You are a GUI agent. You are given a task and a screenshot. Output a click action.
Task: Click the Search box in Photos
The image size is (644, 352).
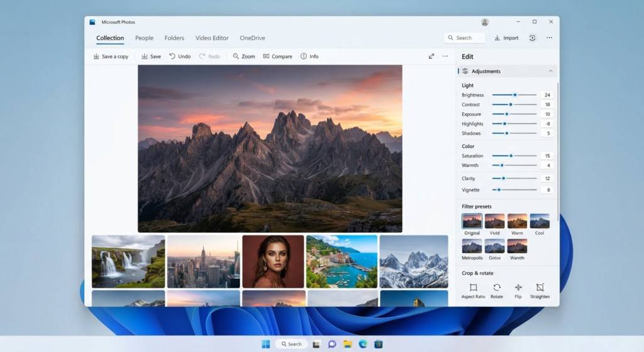[x=464, y=38]
